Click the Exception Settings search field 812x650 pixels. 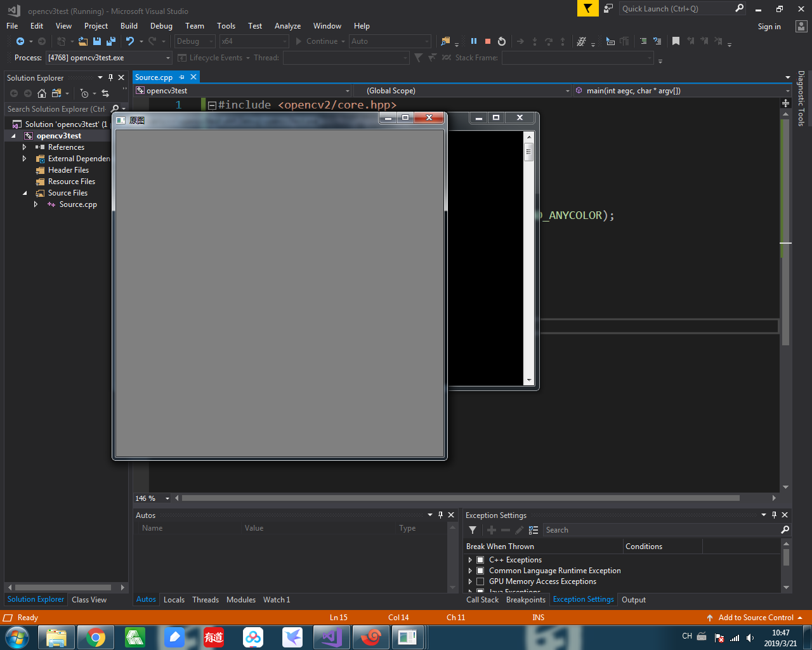(660, 530)
